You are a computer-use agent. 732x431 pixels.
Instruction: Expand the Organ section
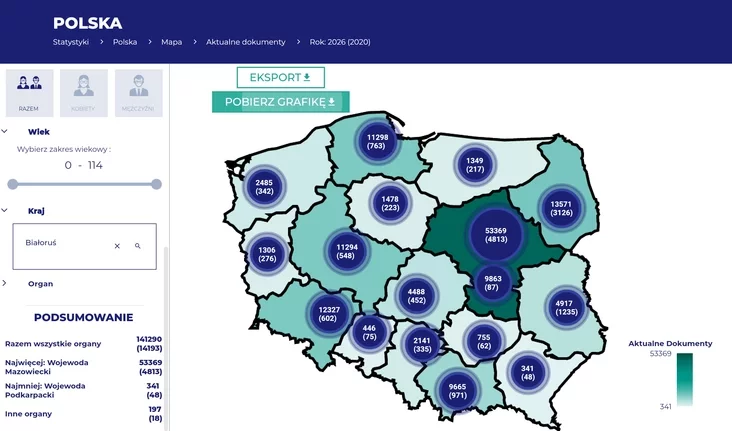tap(5, 283)
